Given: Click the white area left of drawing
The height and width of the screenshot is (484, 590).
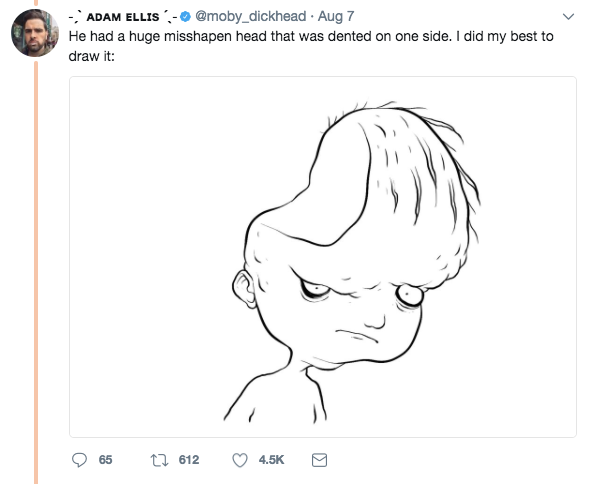Looking at the screenshot, I should click(x=147, y=256).
